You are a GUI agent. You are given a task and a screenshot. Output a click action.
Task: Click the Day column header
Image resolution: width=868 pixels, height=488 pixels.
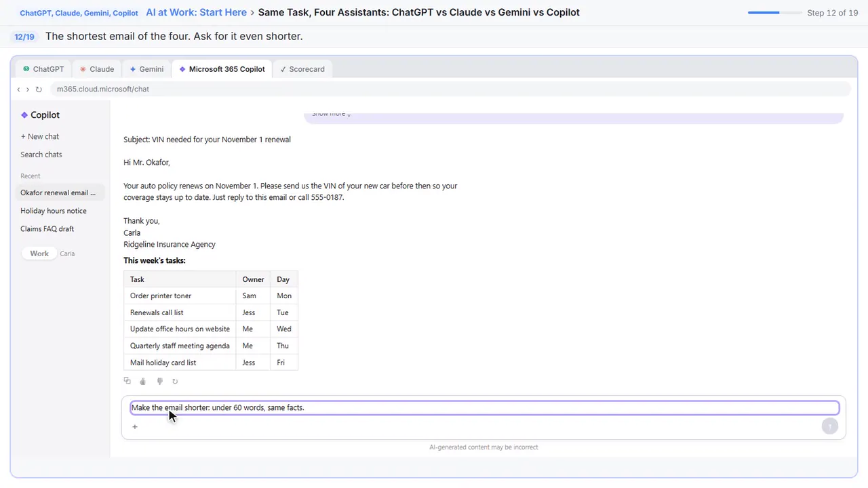click(x=283, y=279)
